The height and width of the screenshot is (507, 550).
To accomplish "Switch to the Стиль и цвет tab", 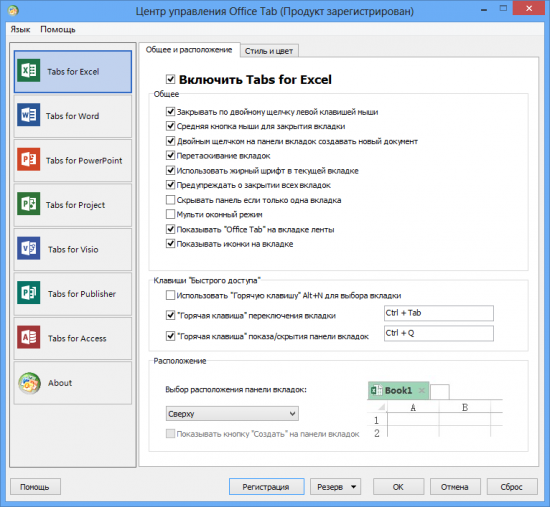I will (x=269, y=51).
